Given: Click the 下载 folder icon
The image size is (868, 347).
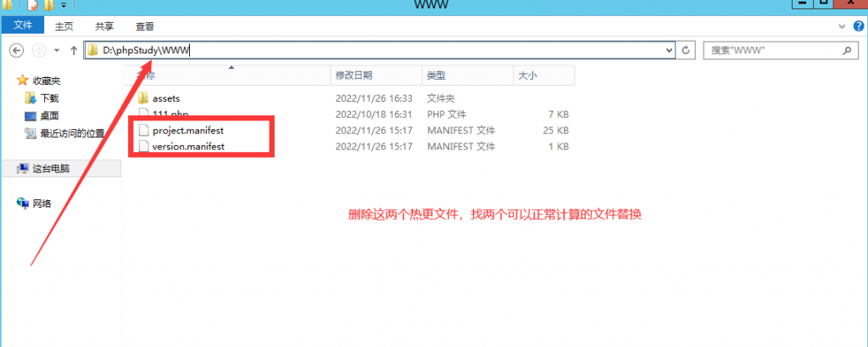Looking at the screenshot, I should tap(31, 98).
